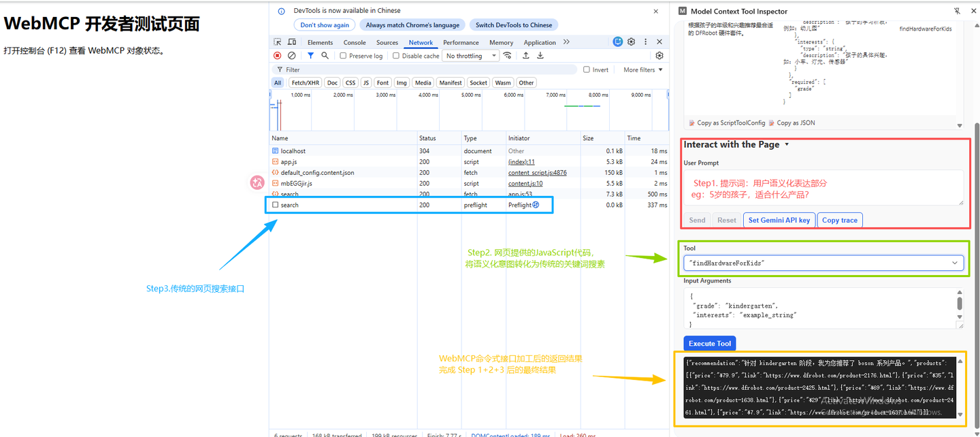
Task: Check the Invert filter checkbox
Action: [x=587, y=69]
